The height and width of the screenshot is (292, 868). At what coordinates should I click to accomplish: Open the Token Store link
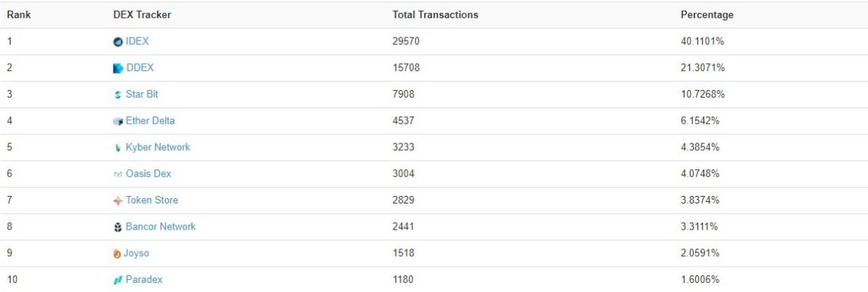[x=152, y=200]
